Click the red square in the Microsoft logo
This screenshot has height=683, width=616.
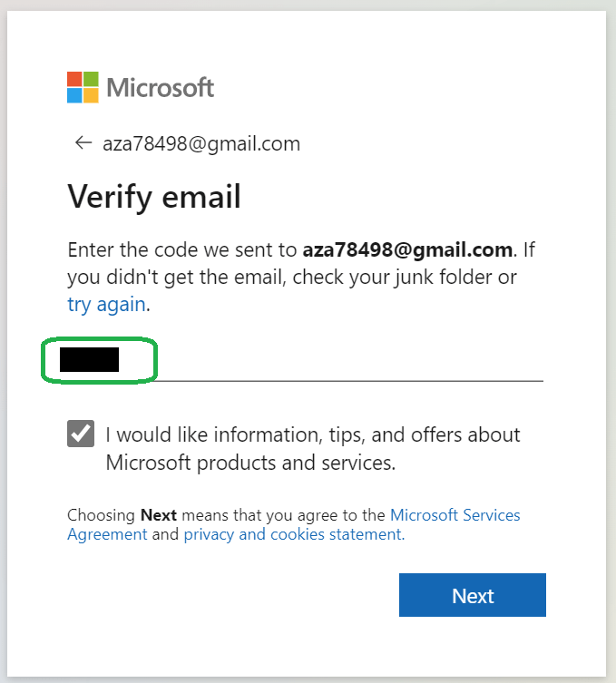pyautogui.click(x=74, y=79)
